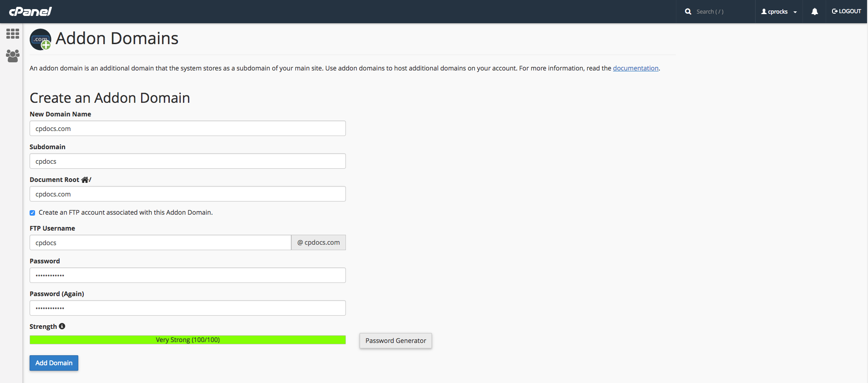
Task: Select the Document Root text field
Action: (x=188, y=194)
